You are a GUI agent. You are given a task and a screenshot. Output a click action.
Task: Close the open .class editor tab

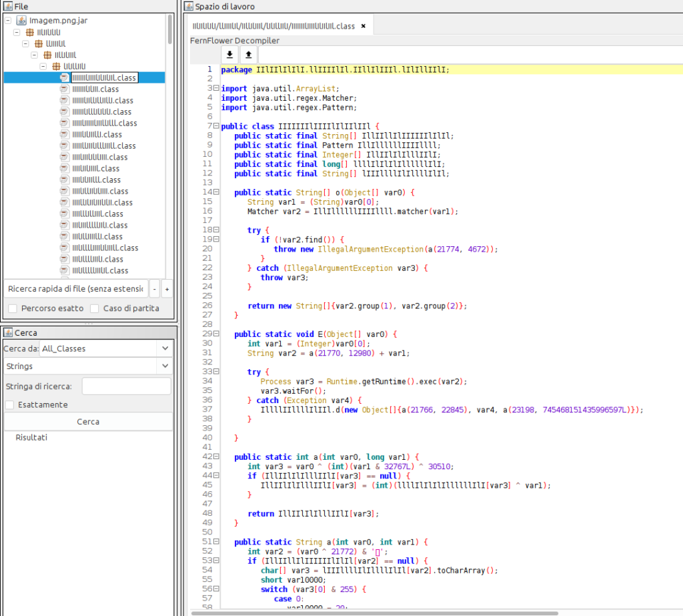point(363,26)
